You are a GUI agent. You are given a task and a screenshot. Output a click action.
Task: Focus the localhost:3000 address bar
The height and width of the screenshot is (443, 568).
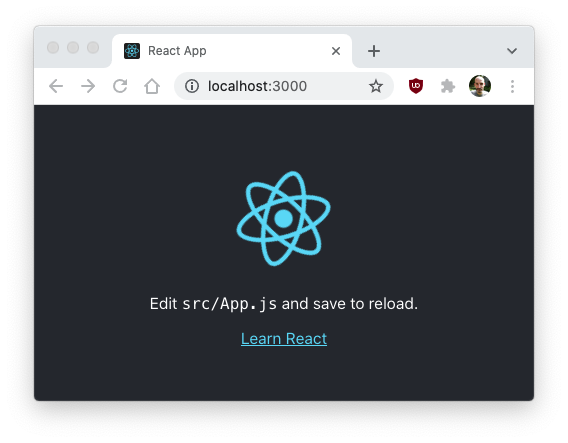pos(284,86)
